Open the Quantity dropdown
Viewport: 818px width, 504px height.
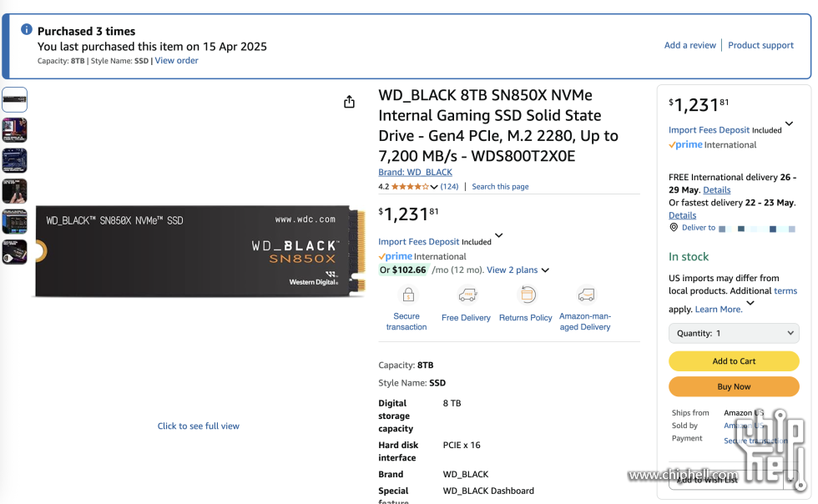[734, 334]
